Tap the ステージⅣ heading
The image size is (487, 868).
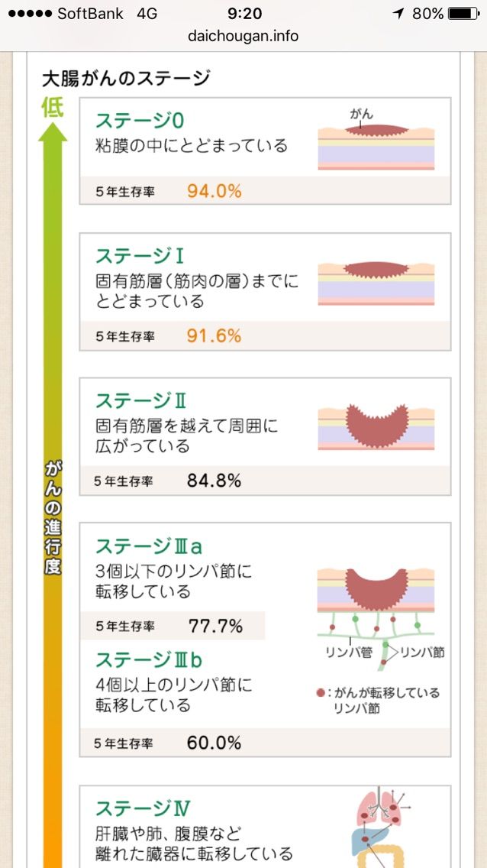pyautogui.click(x=143, y=808)
